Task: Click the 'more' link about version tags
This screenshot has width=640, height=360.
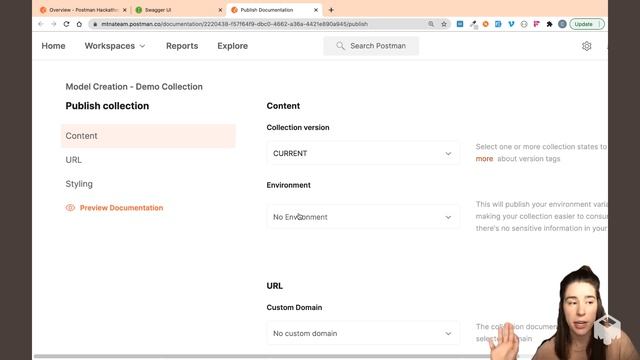Action: point(484,159)
